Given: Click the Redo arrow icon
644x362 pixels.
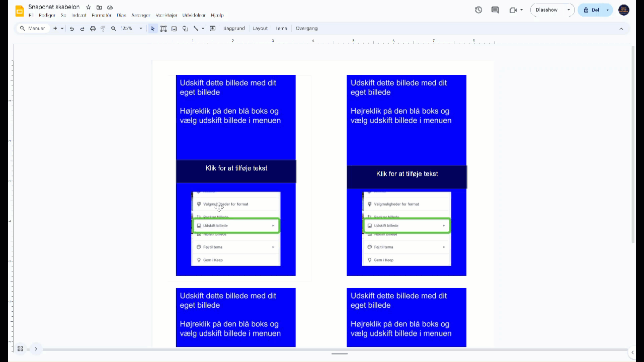Looking at the screenshot, I should tap(82, 29).
